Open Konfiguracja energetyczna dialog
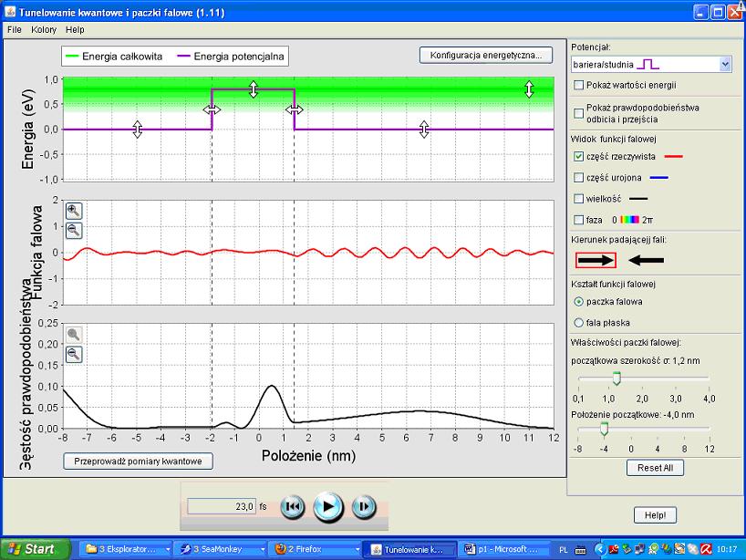This screenshot has width=746, height=560. pyautogui.click(x=486, y=56)
